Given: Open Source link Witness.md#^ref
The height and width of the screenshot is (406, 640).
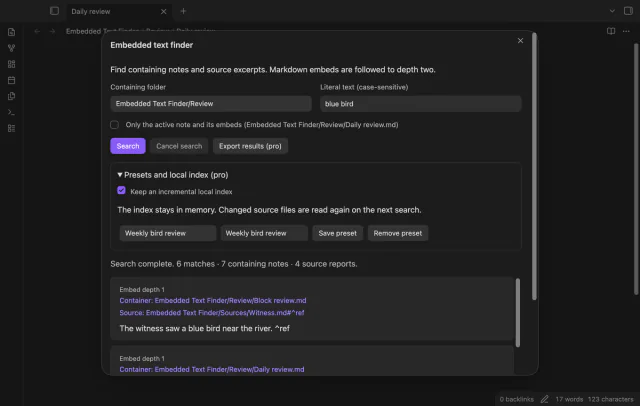Looking at the screenshot, I should click(x=212, y=313).
